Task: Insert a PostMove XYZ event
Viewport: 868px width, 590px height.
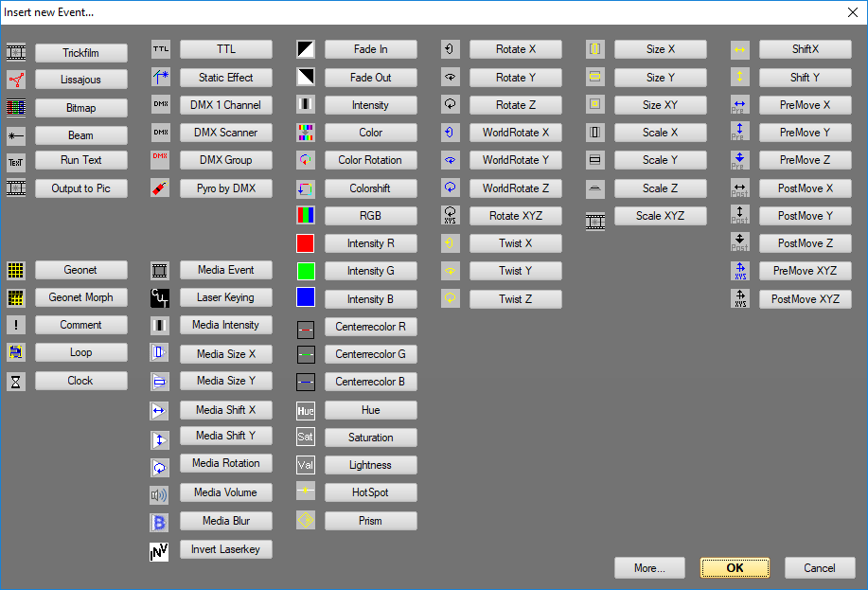Action: pyautogui.click(x=805, y=298)
